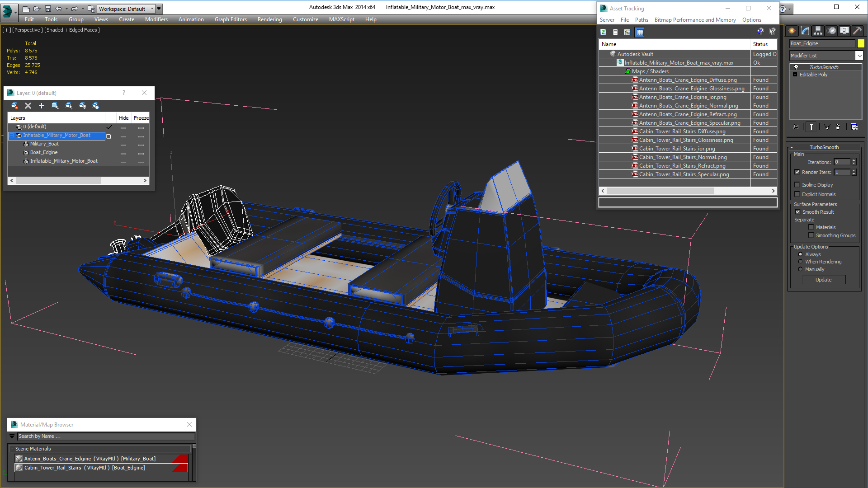Open the Rendering menu
868x488 pixels.
click(x=269, y=19)
